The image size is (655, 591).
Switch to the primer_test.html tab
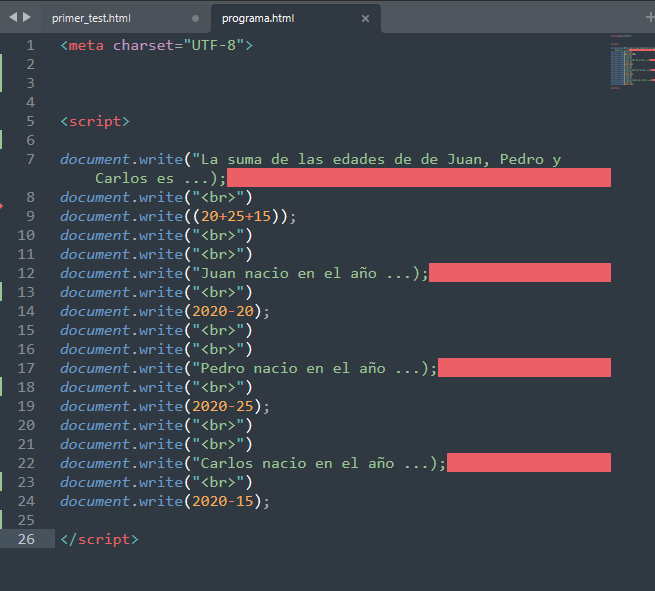tap(91, 18)
